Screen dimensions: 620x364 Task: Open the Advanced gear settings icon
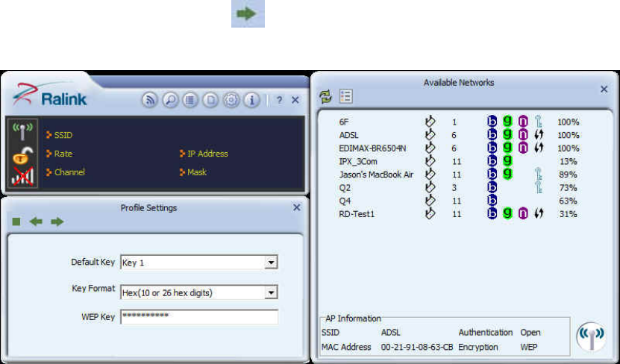[231, 100]
